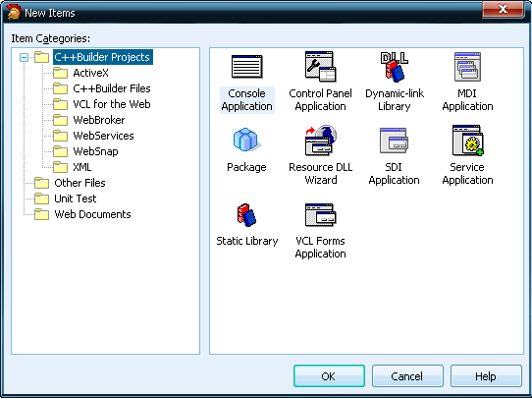
Task: Click the XML folder icon
Action: click(61, 167)
